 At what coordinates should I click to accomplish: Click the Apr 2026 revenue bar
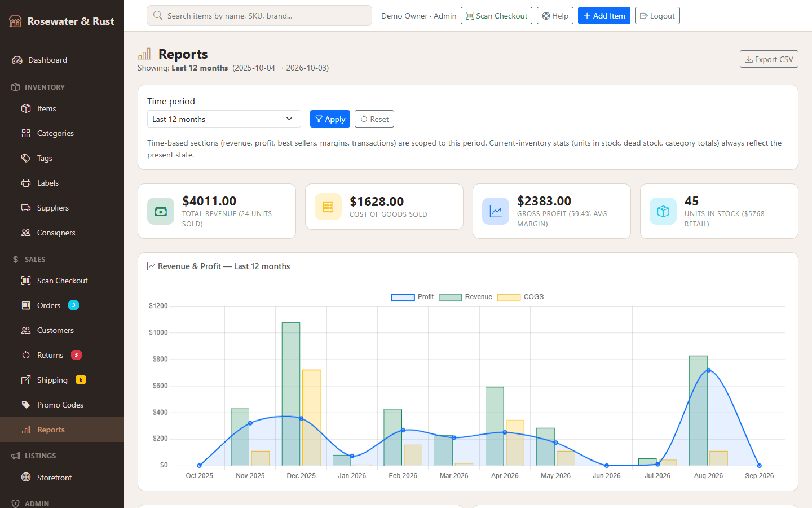[495, 426]
